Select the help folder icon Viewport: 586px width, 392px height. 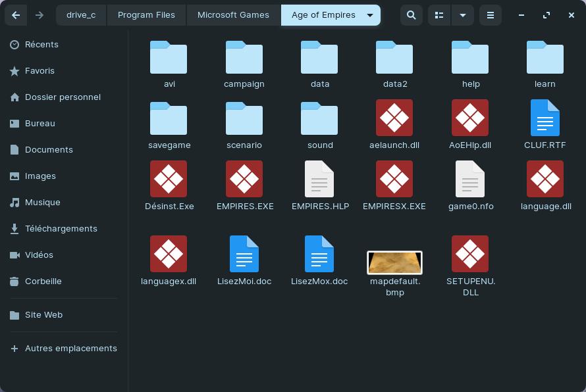(469, 57)
